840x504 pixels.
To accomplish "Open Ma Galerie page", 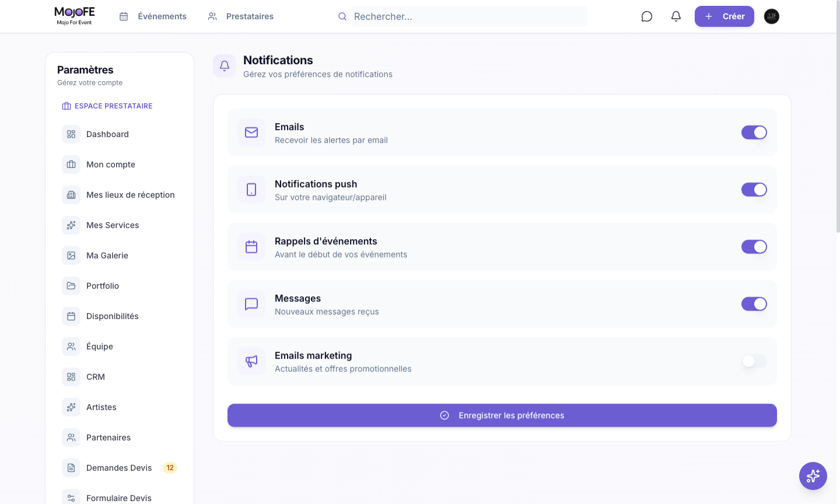I will click(120, 256).
